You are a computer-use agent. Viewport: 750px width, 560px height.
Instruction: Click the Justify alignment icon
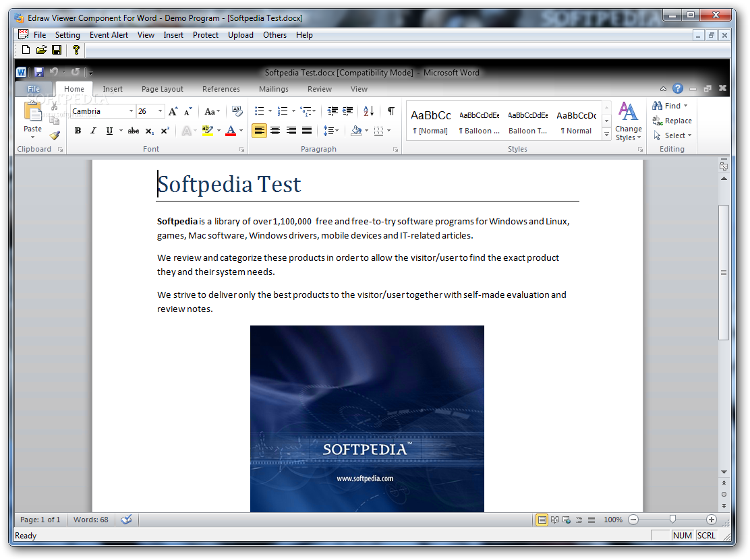[307, 131]
